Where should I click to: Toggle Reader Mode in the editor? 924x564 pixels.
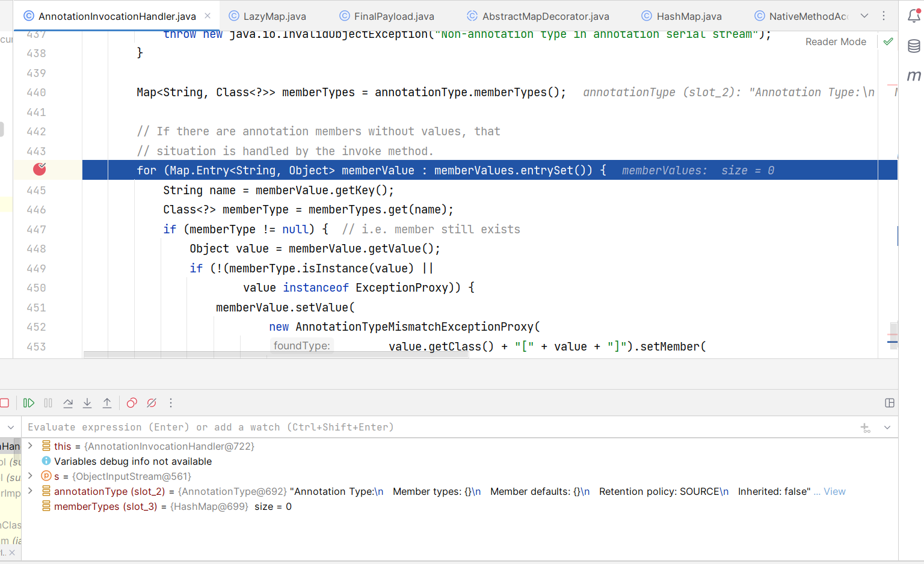coord(836,41)
